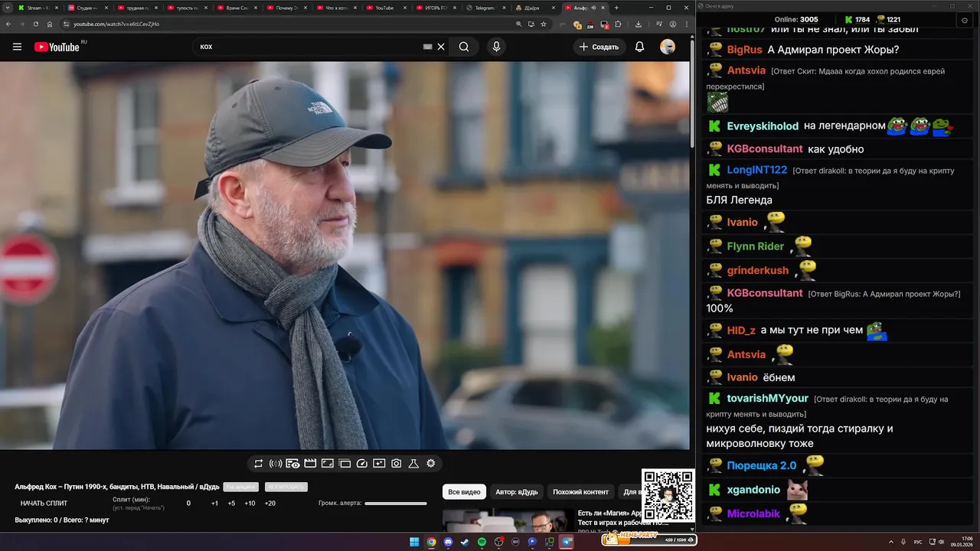Viewport: 980px width, 551px height.
Task: Click the video filters sparkle icon
Action: click(379, 464)
